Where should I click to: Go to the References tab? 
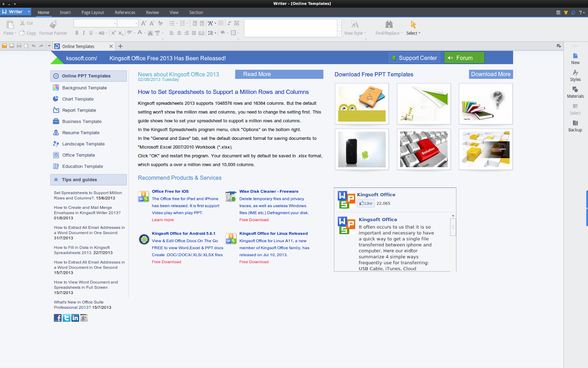[x=125, y=13]
